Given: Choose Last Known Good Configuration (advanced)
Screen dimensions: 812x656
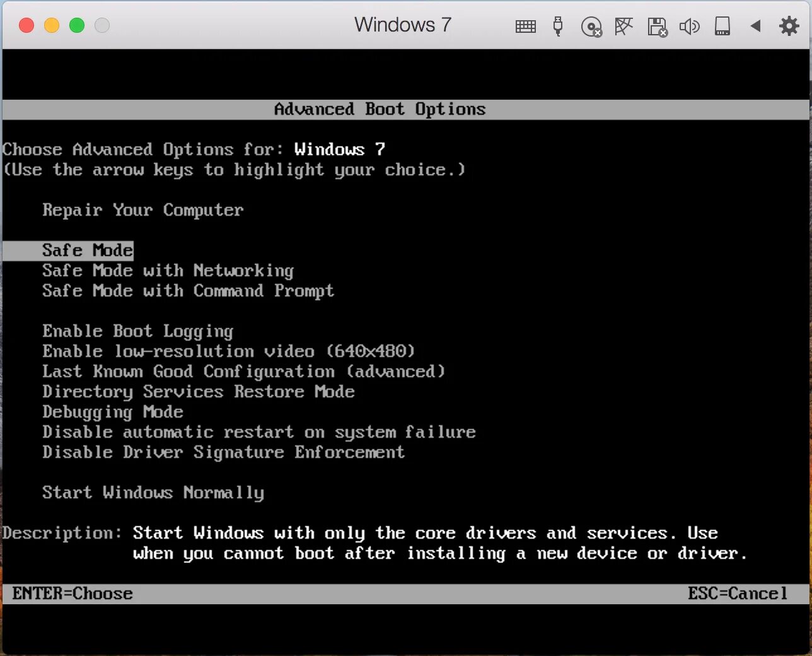Looking at the screenshot, I should 244,372.
